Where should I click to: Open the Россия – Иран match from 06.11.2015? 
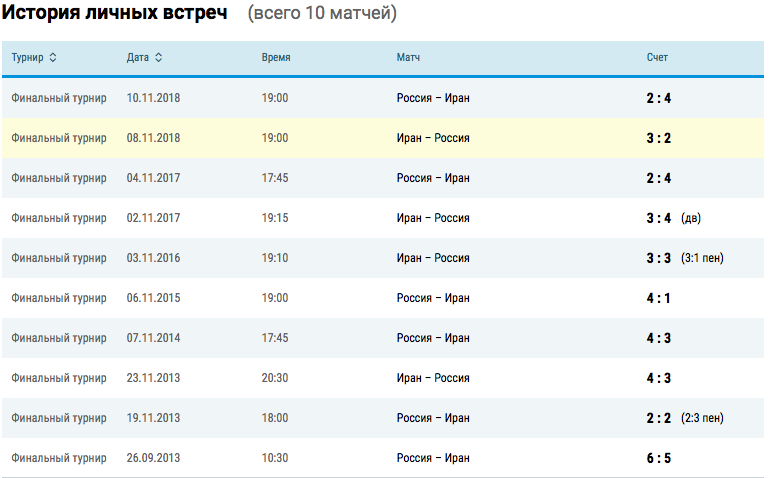click(433, 298)
